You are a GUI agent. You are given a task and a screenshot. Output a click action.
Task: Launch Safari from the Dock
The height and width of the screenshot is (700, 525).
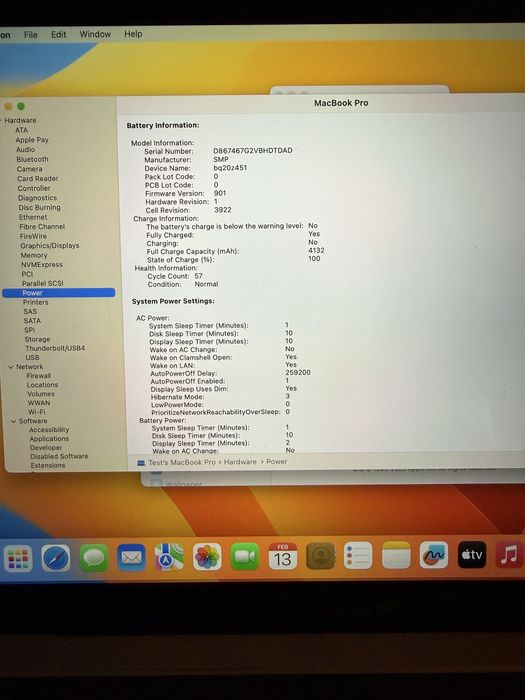[56, 558]
